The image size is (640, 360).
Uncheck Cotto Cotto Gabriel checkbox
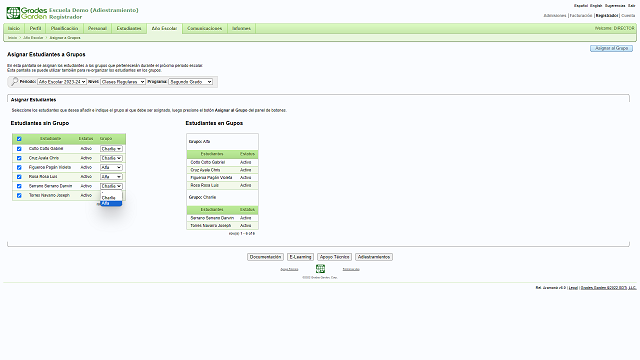[x=19, y=149]
